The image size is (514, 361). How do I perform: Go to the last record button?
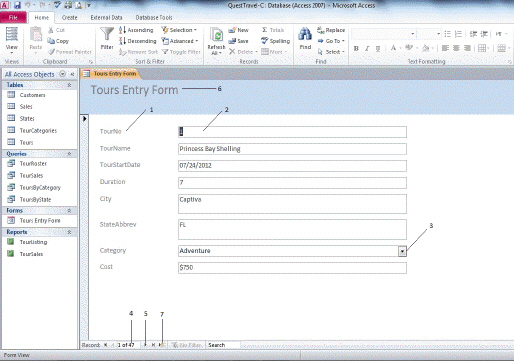tap(153, 345)
